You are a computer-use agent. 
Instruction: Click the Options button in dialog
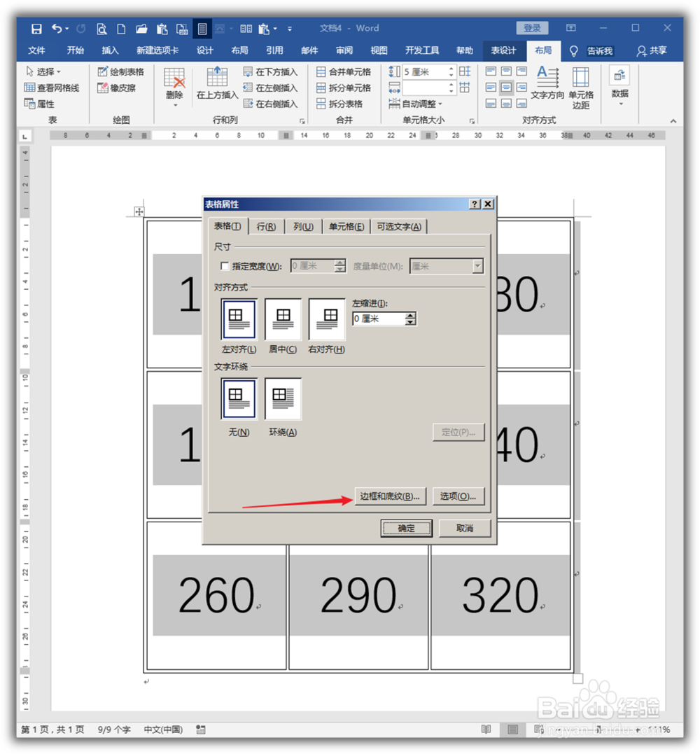coord(458,496)
